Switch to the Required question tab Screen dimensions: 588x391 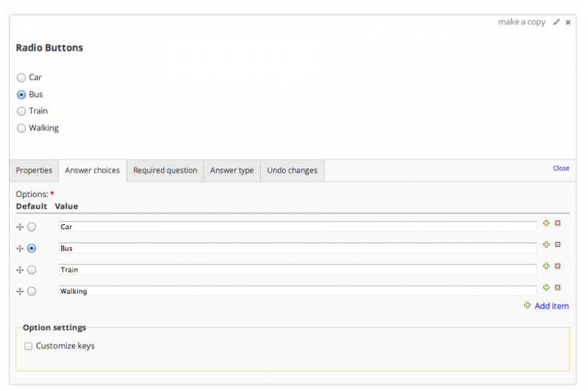coord(165,171)
